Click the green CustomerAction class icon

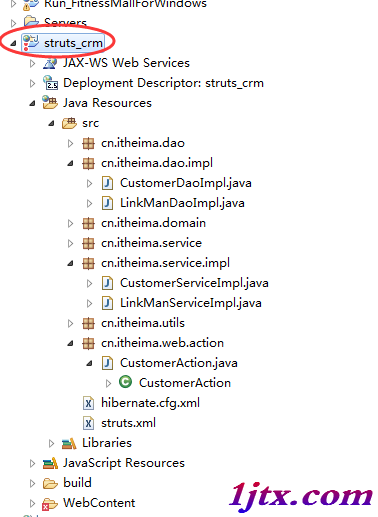coord(125,382)
